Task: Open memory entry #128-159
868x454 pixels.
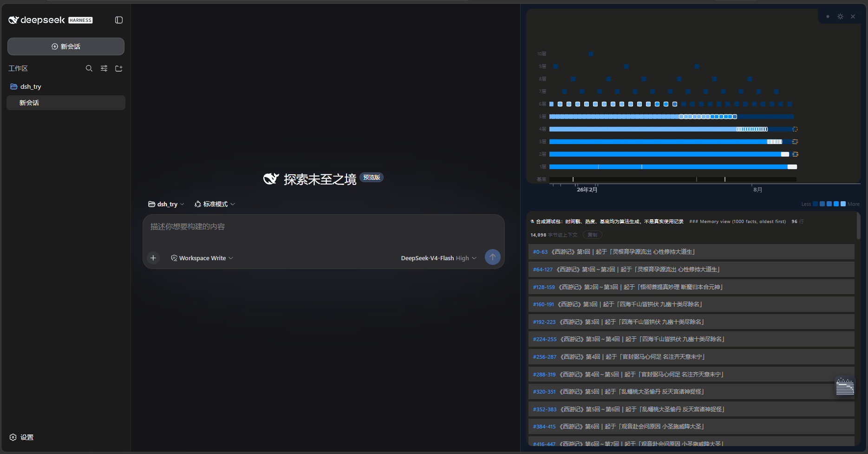Action: tap(692, 287)
